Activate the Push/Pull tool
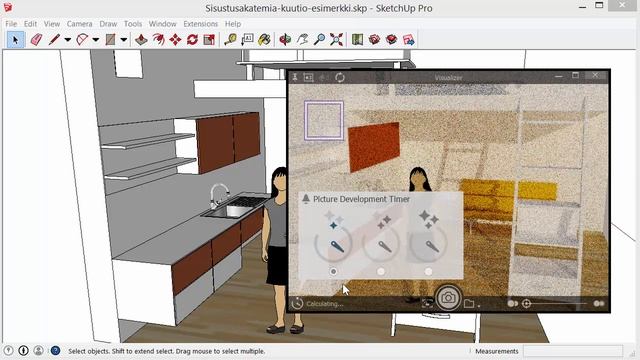This screenshot has height=360, width=640. pyautogui.click(x=141, y=40)
